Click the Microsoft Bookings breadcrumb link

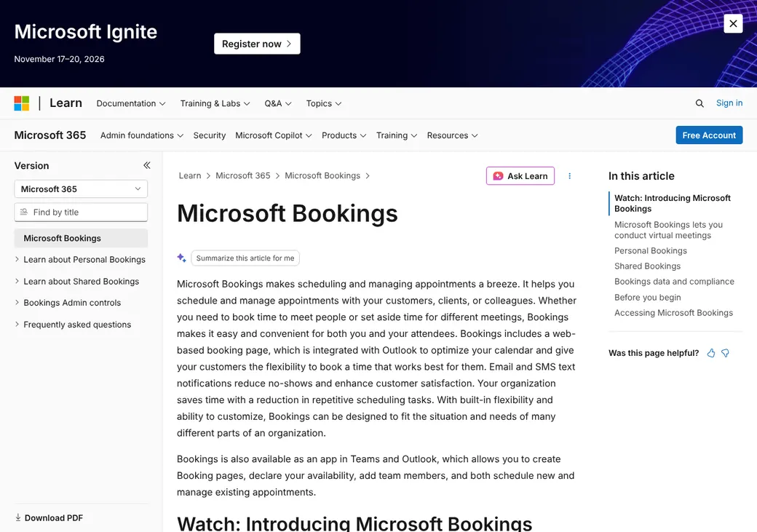point(322,175)
